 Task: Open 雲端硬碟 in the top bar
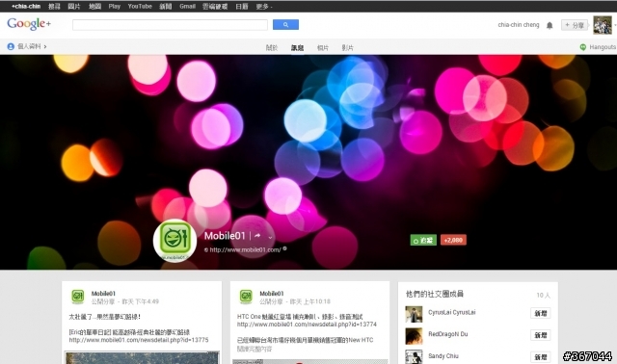coord(215,7)
